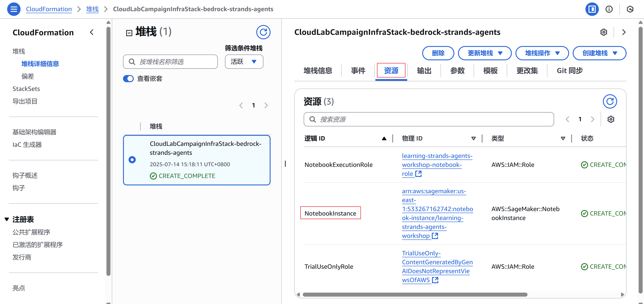Click the right page vertical scrollbar
This screenshot has height=304, width=644.
pyautogui.click(x=640, y=160)
